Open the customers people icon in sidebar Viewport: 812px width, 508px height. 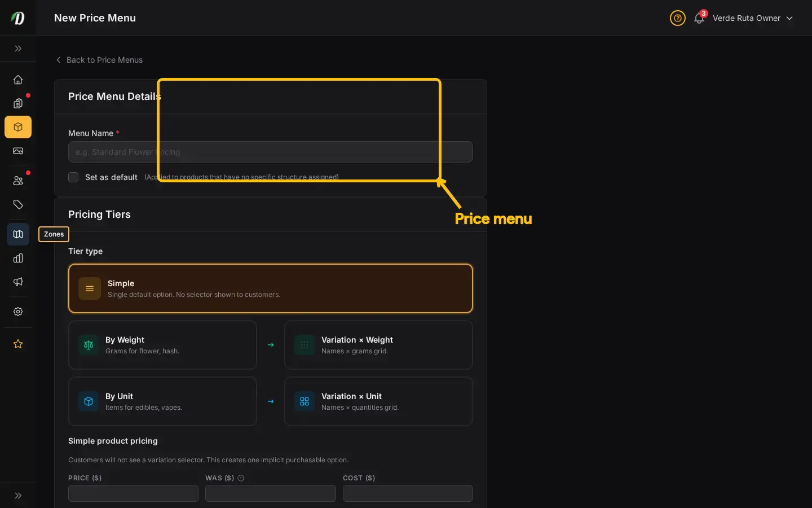(x=18, y=181)
